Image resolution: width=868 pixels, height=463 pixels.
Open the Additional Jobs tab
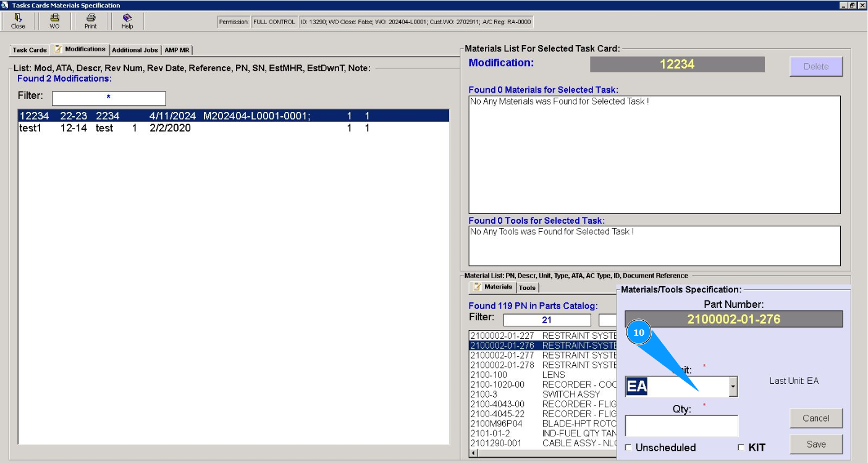coord(135,50)
